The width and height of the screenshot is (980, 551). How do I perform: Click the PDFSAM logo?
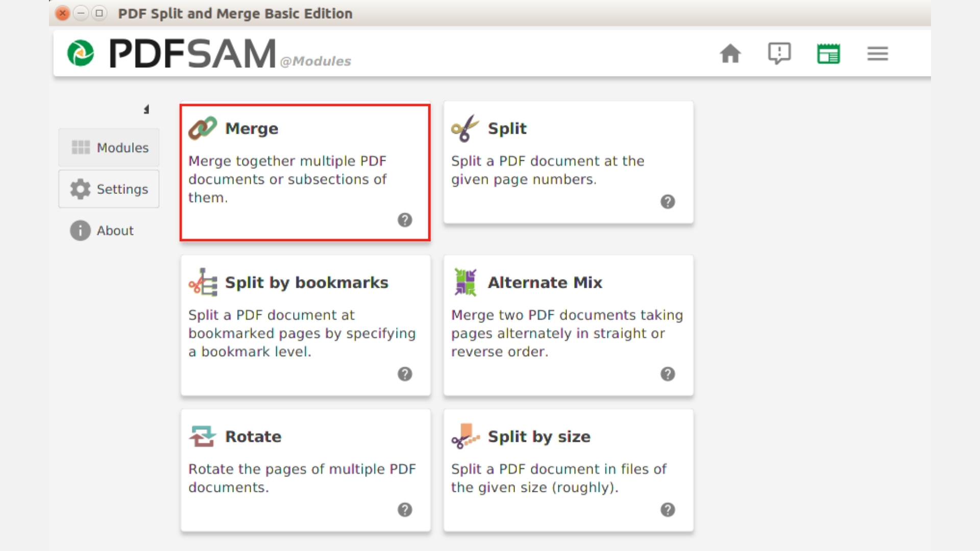click(81, 53)
